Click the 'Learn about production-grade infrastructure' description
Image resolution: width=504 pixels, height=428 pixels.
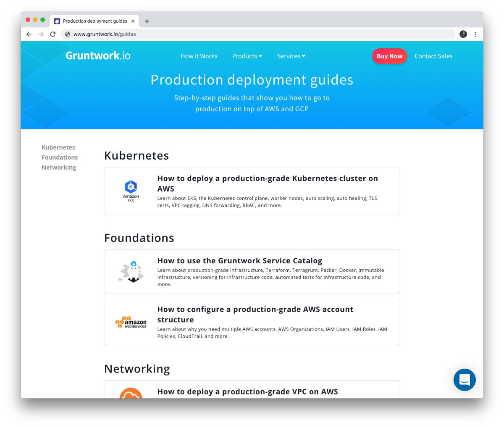coord(270,277)
